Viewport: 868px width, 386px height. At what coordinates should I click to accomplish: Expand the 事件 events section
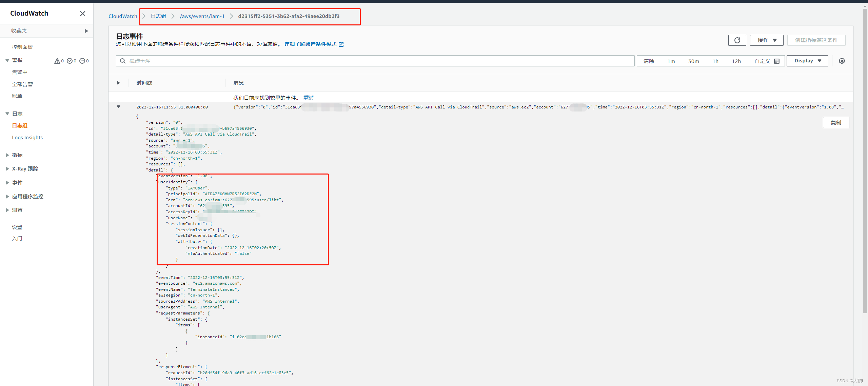coord(7,183)
